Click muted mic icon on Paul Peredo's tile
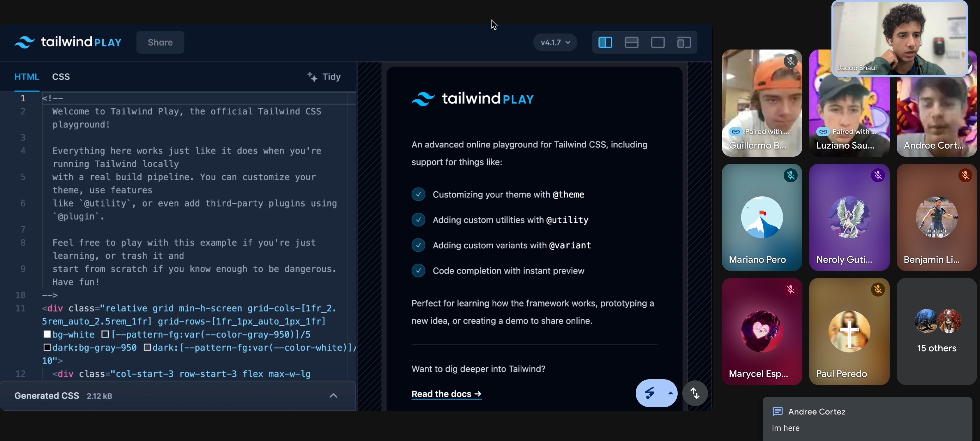This screenshot has width=980, height=441. [x=878, y=289]
